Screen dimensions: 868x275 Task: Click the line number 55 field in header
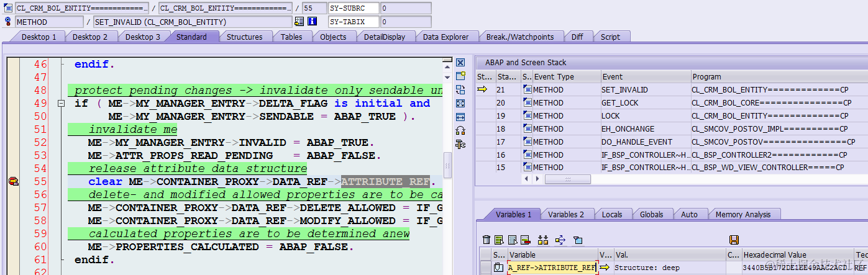coord(314,8)
